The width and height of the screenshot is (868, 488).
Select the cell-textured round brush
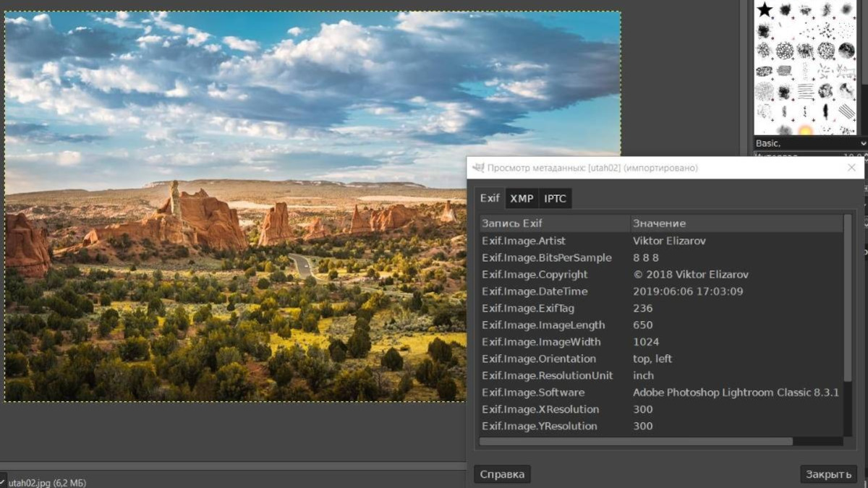[x=786, y=48]
